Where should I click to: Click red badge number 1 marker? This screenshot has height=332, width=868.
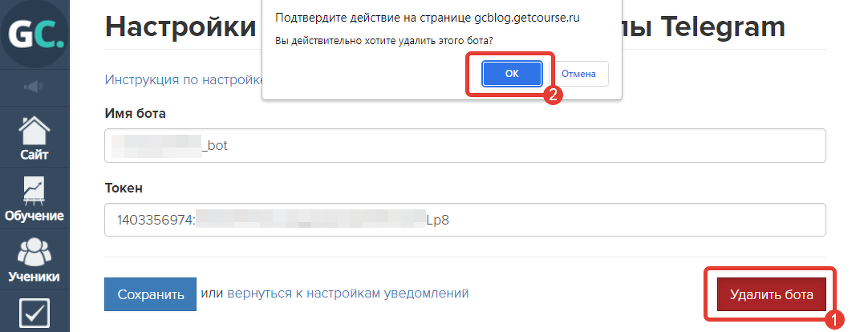point(835,319)
